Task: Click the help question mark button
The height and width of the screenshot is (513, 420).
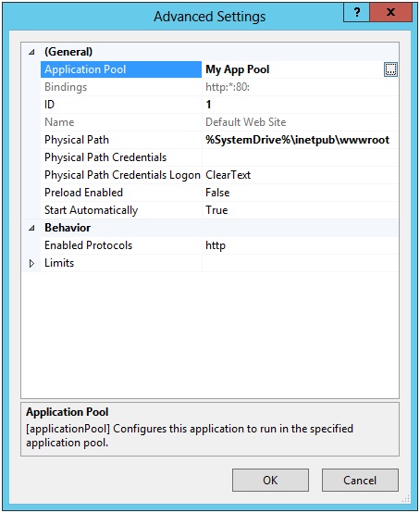Action: pyautogui.click(x=356, y=12)
